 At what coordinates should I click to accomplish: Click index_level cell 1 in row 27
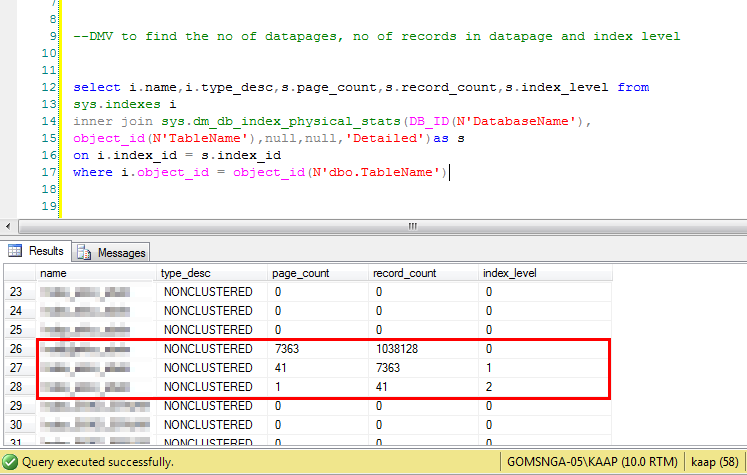point(545,368)
